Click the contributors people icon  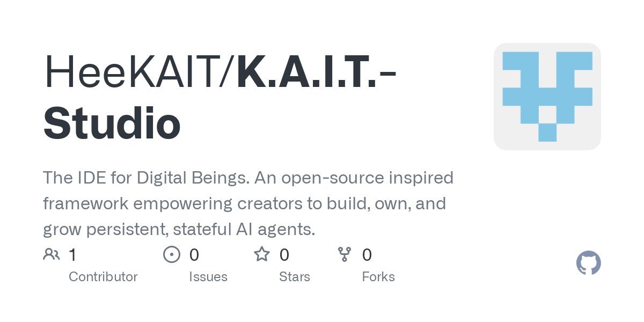[52, 254]
